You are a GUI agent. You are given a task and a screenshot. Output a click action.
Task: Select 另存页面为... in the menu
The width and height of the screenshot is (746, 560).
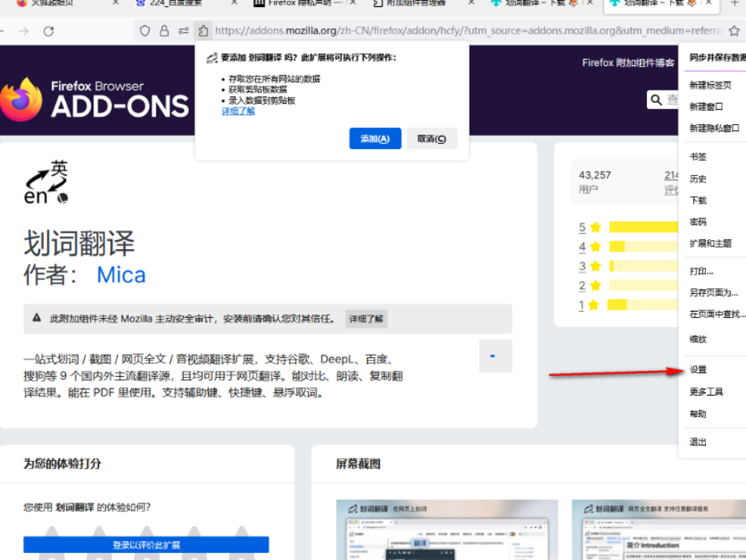pos(714,293)
